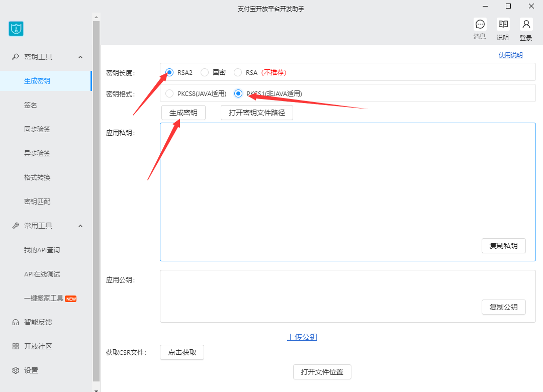This screenshot has height=392, width=543.
Task: Select the RSA2 key length radio
Action: pos(169,72)
